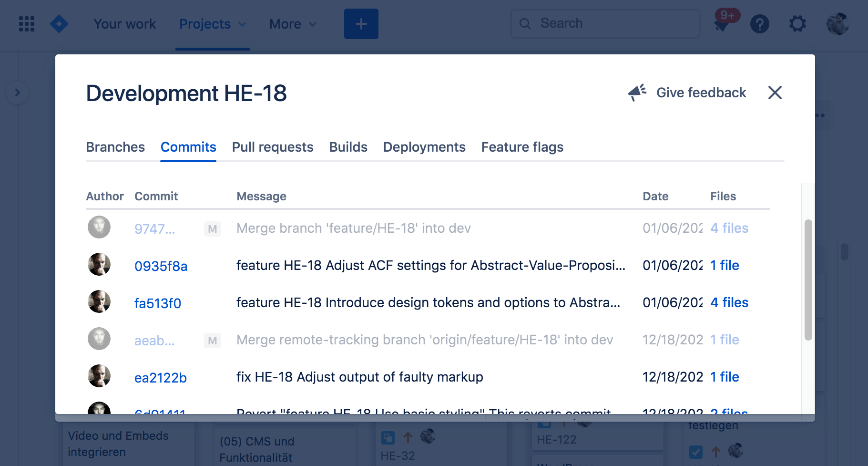Switch to the Pull requests tab
This screenshot has width=868, height=466.
pos(273,147)
